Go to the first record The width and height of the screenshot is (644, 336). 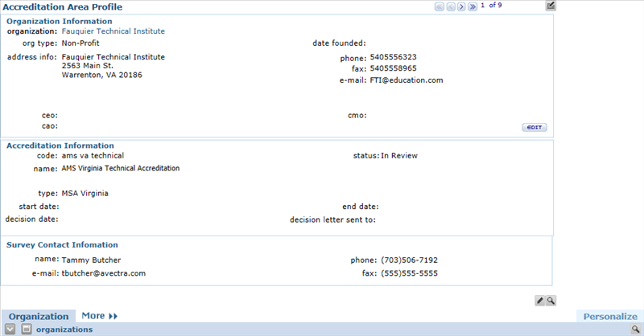pos(440,6)
